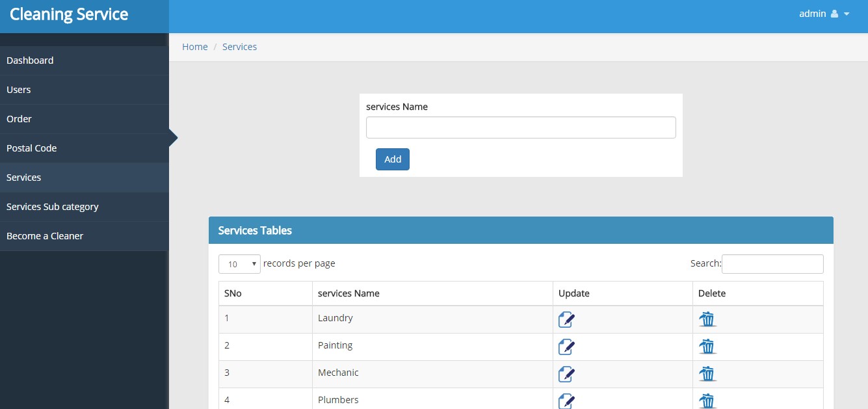Select the Services Sub category section
868x409 pixels.
coord(52,206)
